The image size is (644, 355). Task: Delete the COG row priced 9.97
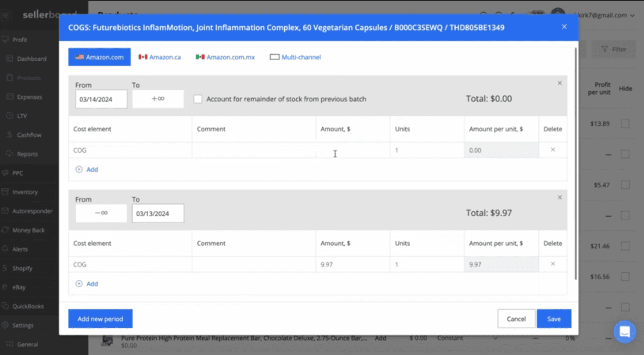tap(552, 264)
